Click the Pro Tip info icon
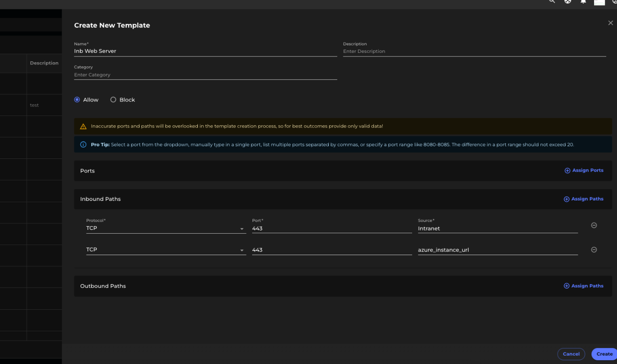 pos(83,144)
